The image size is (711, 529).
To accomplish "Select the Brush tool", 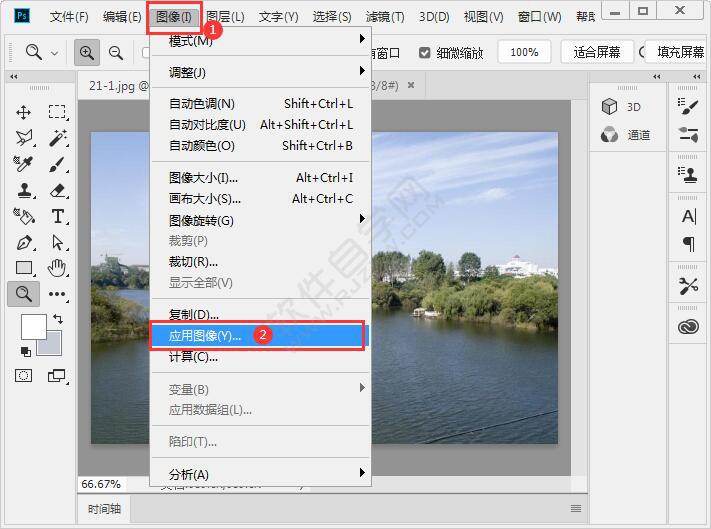I will (x=58, y=164).
